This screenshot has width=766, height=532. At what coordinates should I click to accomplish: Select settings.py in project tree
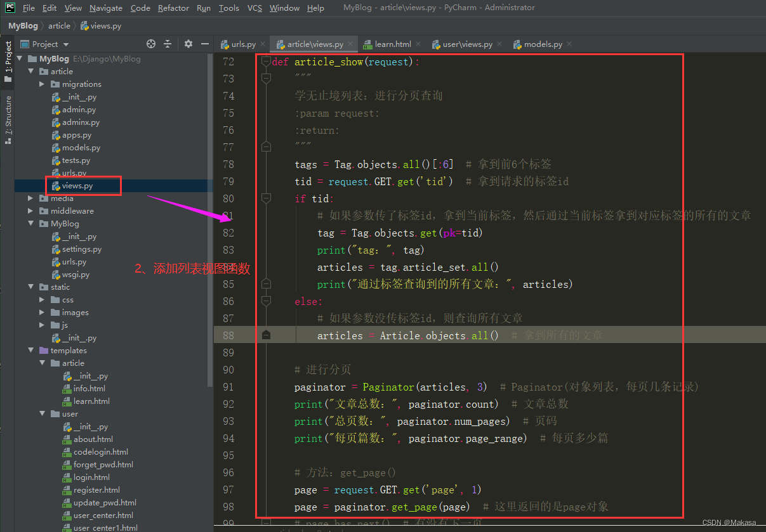click(81, 249)
